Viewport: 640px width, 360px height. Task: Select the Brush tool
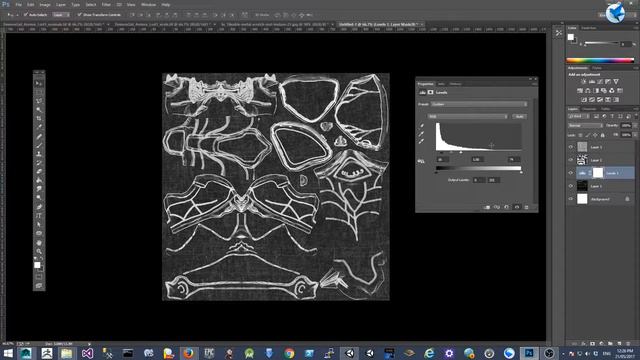[x=39, y=145]
